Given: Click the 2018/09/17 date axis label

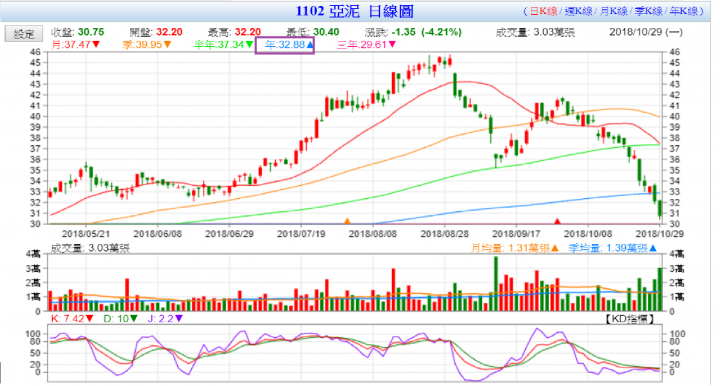Looking at the screenshot, I should click(516, 234).
